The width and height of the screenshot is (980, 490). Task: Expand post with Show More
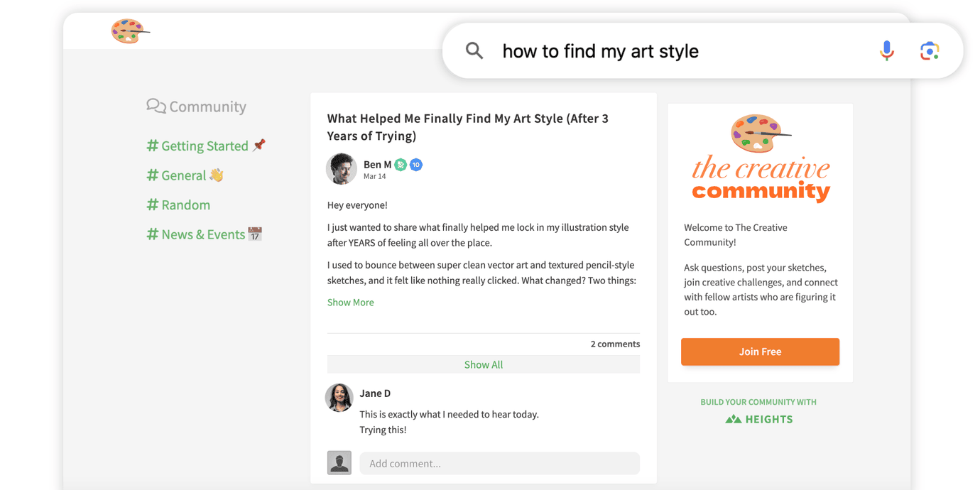click(x=350, y=303)
